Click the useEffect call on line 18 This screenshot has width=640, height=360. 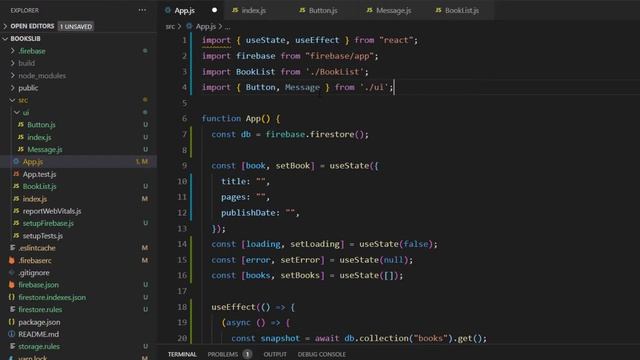pos(233,307)
